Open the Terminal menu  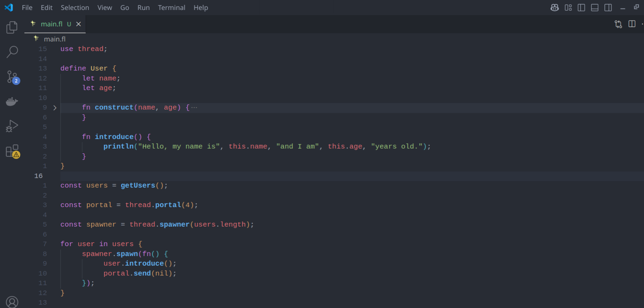(171, 8)
